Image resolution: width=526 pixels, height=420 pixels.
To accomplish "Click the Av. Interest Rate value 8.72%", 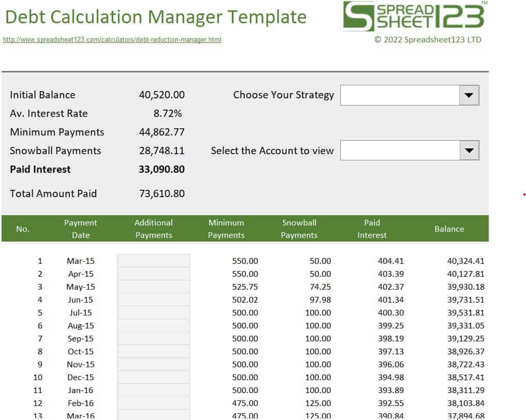I will tap(168, 113).
